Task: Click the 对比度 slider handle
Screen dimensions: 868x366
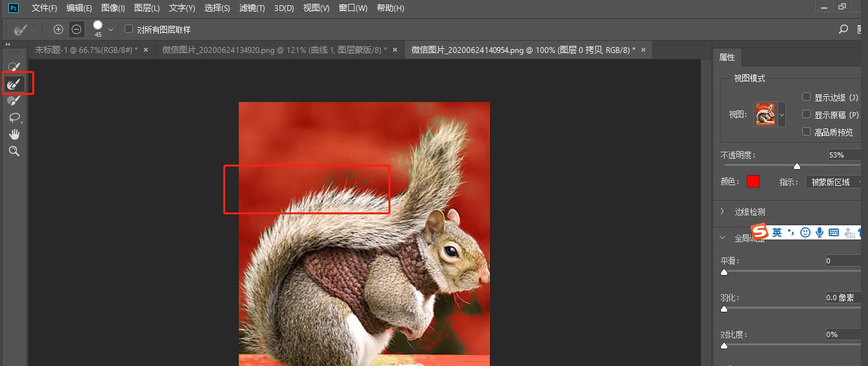Action: pos(724,346)
